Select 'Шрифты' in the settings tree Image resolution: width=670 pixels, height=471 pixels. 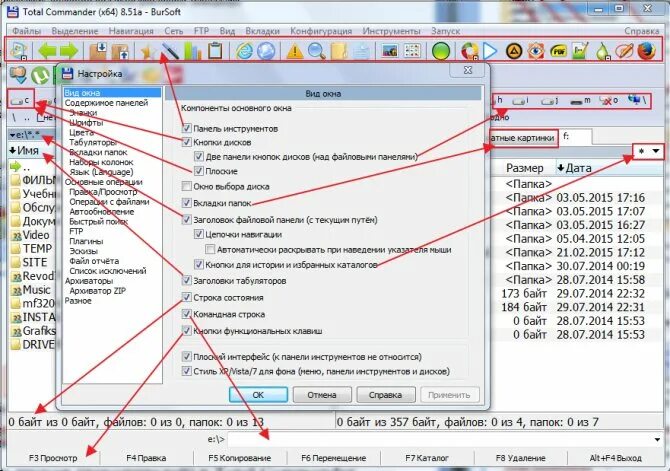click(86, 123)
